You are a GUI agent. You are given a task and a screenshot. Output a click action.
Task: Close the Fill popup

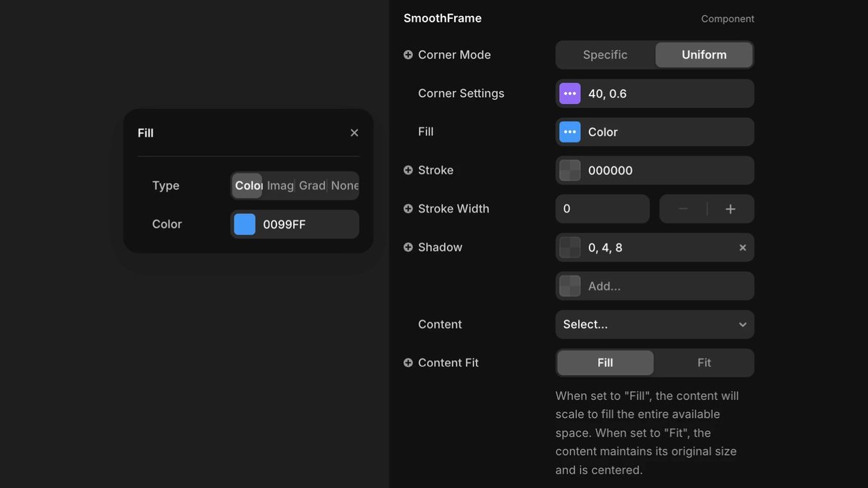point(354,132)
